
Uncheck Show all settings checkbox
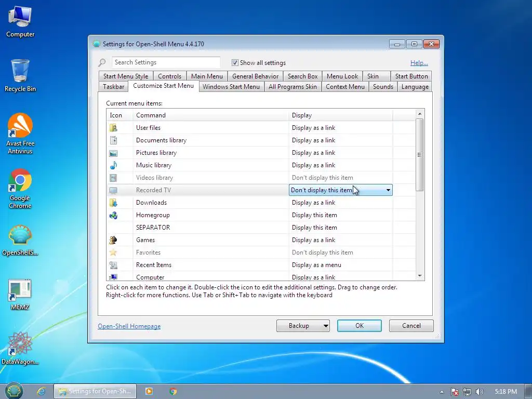pos(235,63)
